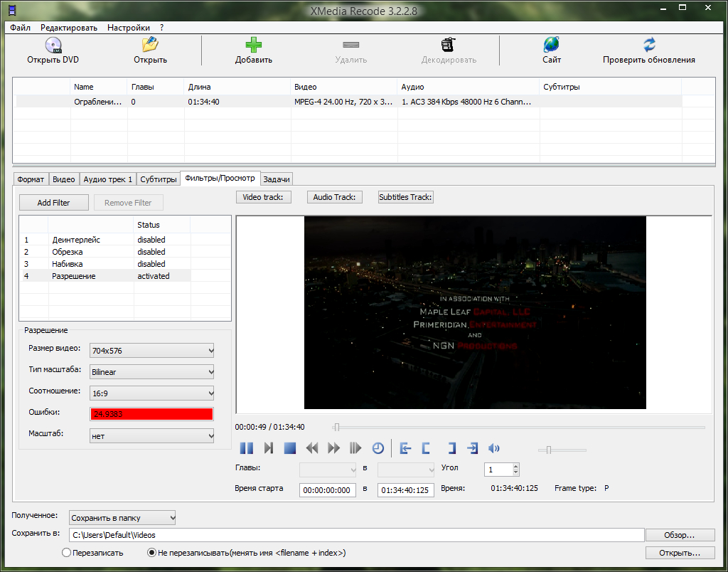The image size is (728, 572).
Task: Rewind the preview video
Action: [312, 448]
